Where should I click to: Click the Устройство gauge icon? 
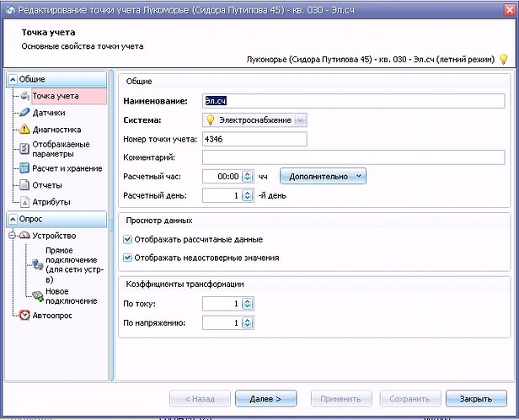[x=24, y=236]
